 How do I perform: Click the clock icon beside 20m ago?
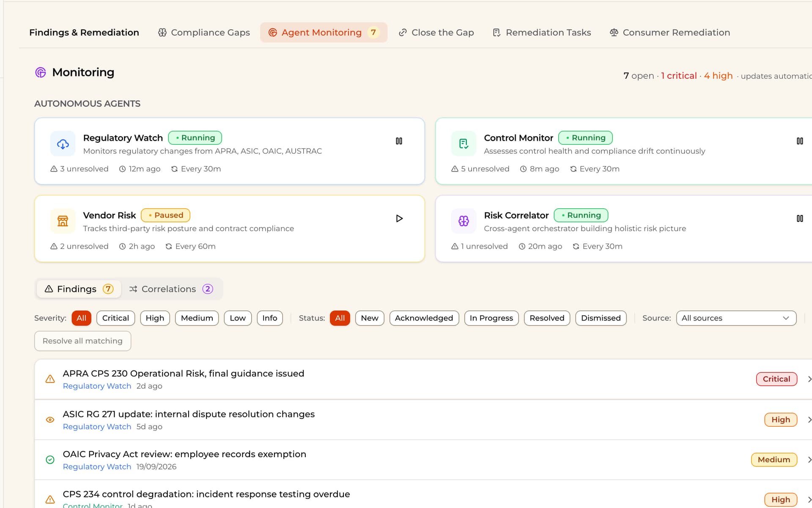[522, 246]
